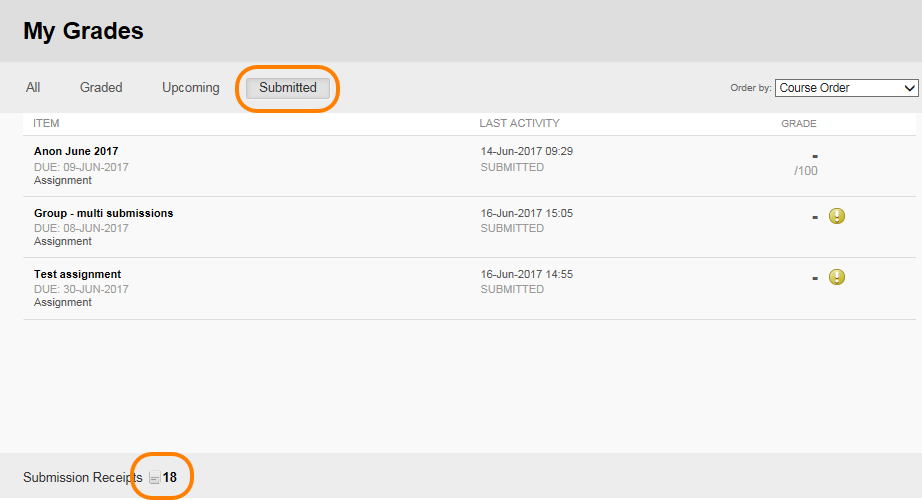Click the needs-grading icon for Group - multi submissions
Screen dimensions: 922x500
(837, 216)
